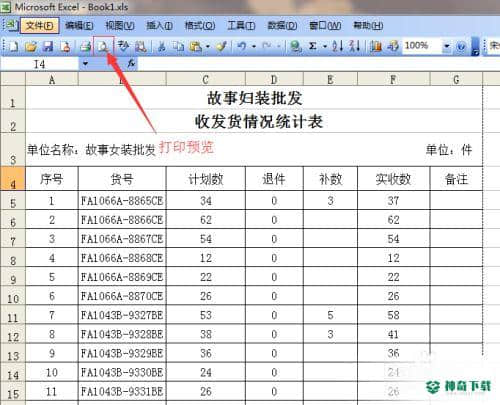500x405 pixels.
Task: Open the 编辑(E) menu
Action: (79, 26)
